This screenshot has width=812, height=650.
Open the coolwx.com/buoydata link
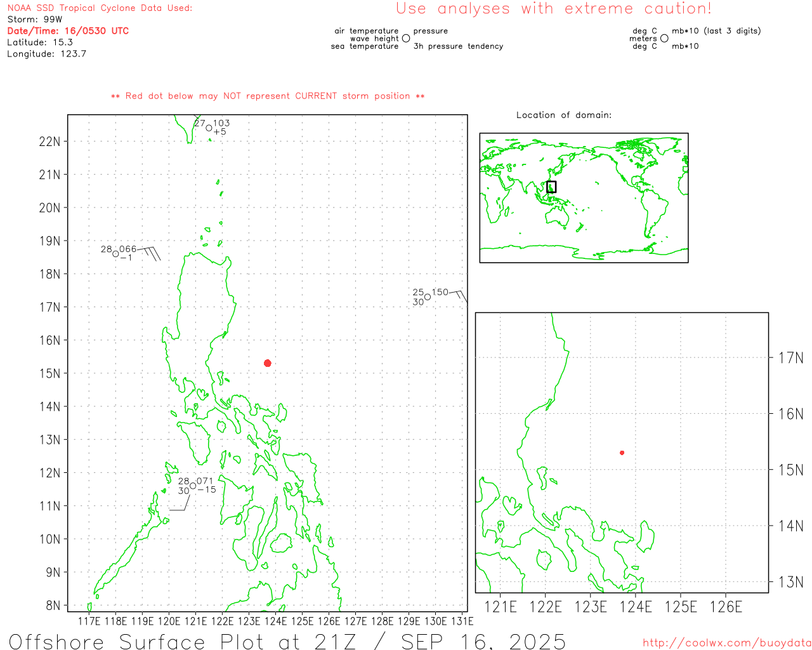[x=727, y=643]
